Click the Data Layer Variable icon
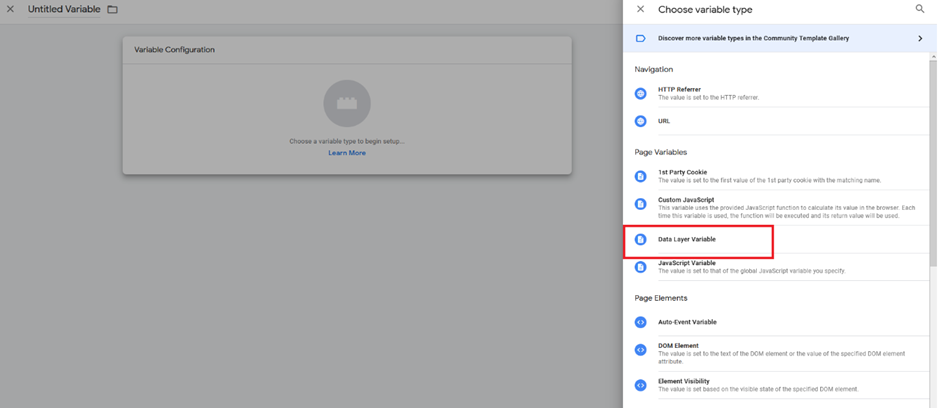This screenshot has height=408, width=939. pyautogui.click(x=641, y=240)
